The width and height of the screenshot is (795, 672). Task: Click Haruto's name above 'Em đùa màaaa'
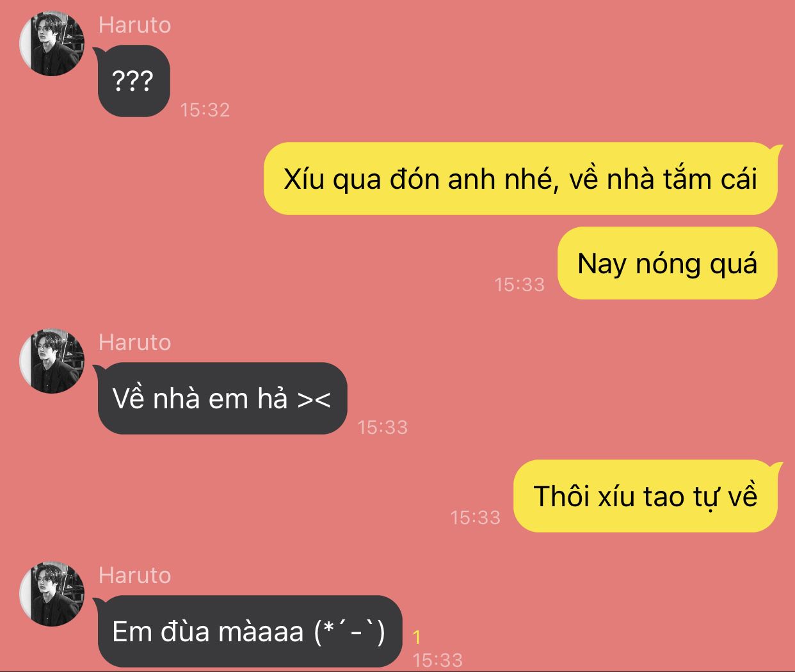point(135,575)
